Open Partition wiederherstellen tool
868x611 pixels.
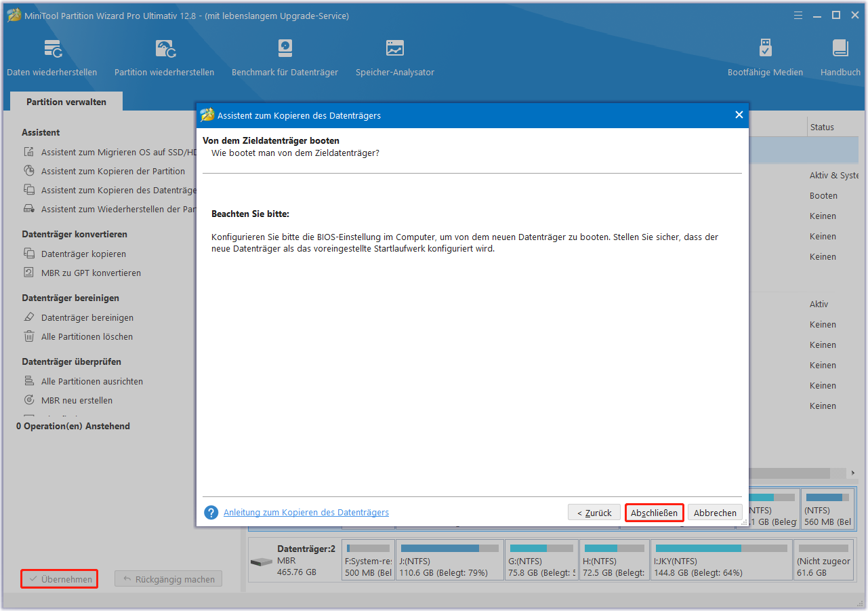pos(165,57)
